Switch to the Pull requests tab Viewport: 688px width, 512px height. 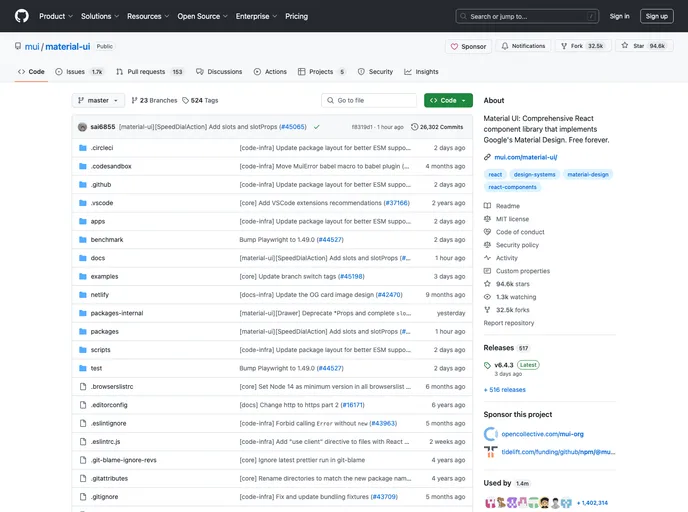coord(150,72)
